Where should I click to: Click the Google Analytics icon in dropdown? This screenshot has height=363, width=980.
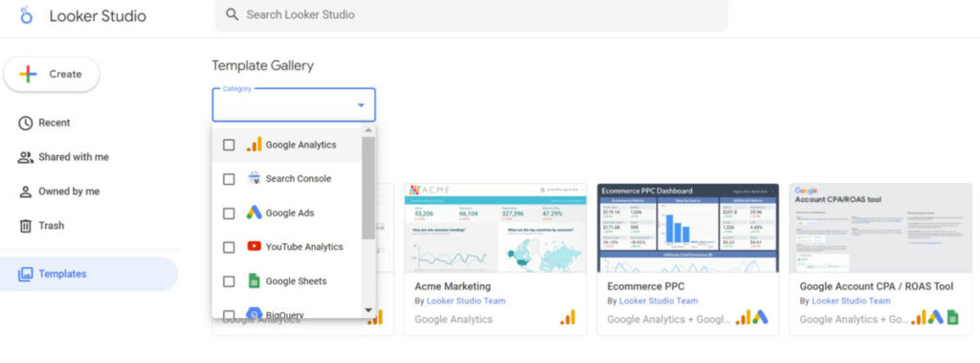pyautogui.click(x=254, y=145)
